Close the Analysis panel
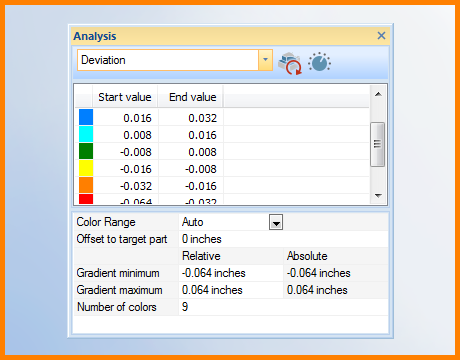This screenshot has height=360, width=460. point(381,36)
